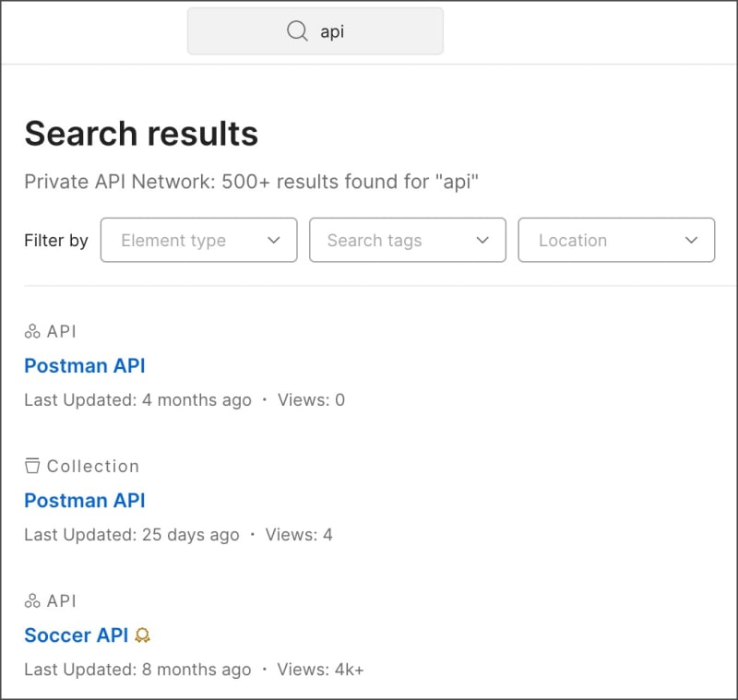738x700 pixels.
Task: Click the magnifying glass icon in the search bar
Action: click(x=295, y=30)
